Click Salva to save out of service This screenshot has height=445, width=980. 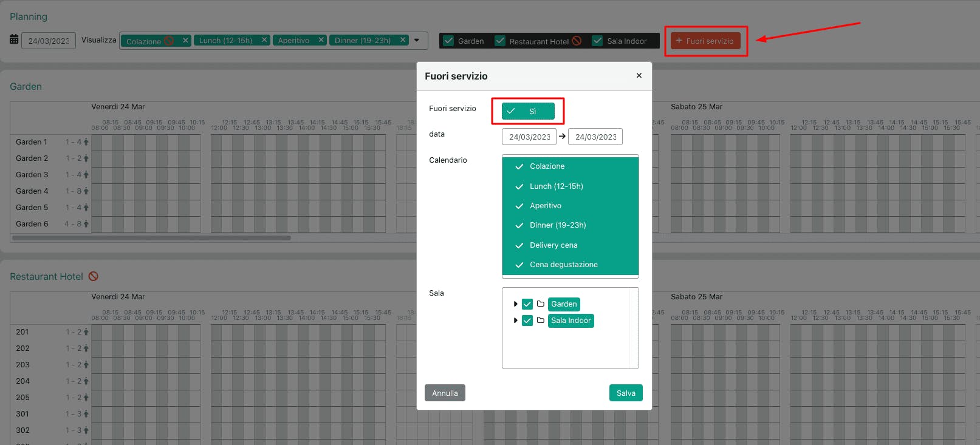tap(626, 393)
